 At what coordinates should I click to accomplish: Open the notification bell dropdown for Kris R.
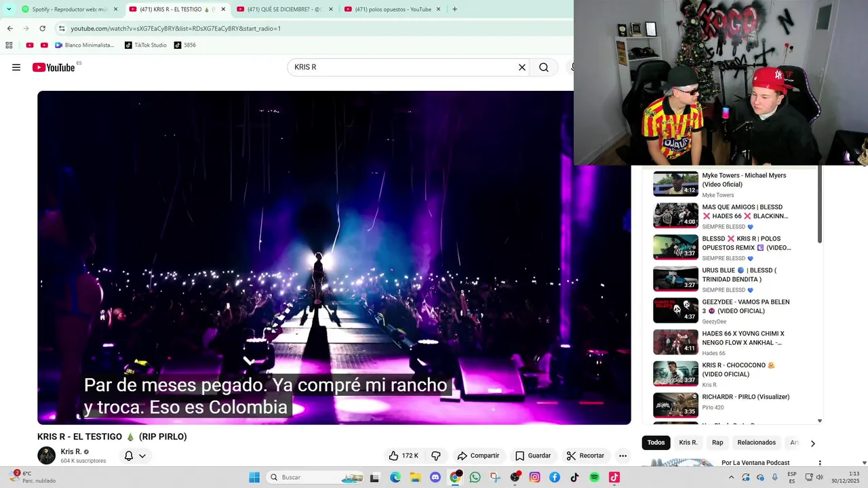tap(135, 455)
